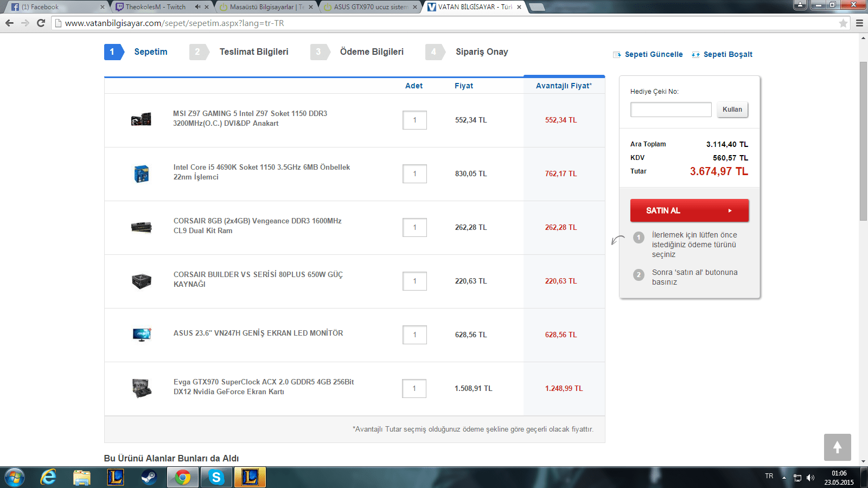This screenshot has width=868, height=488.
Task: Click the MSI Z97 Gaming 5 motherboard thumbnail
Action: (141, 119)
